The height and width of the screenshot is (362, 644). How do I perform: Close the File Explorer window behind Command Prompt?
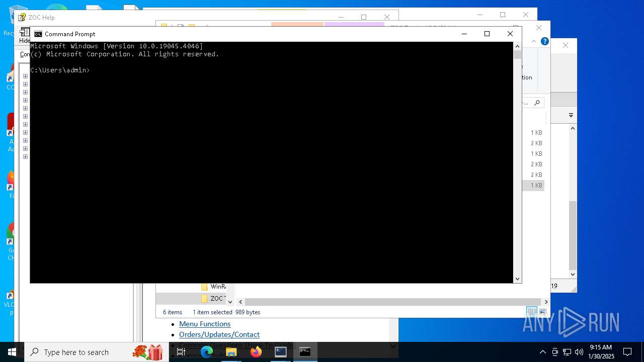(x=539, y=28)
